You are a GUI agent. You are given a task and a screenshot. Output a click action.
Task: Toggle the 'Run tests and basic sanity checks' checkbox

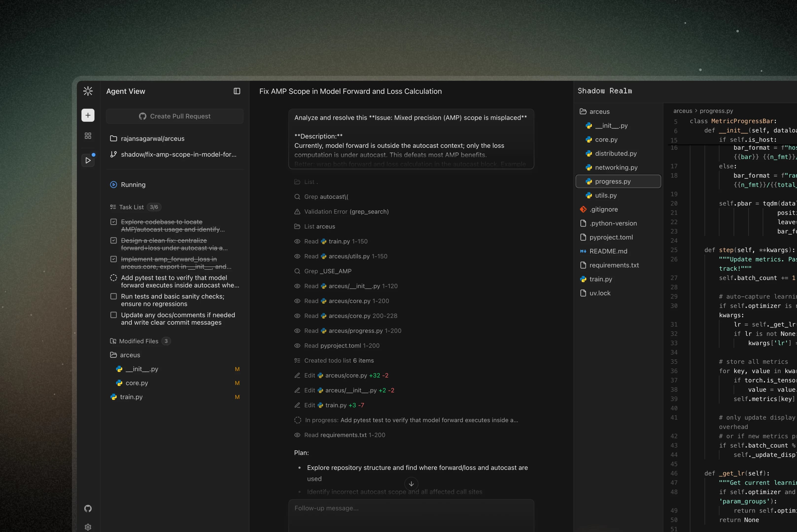[114, 297]
